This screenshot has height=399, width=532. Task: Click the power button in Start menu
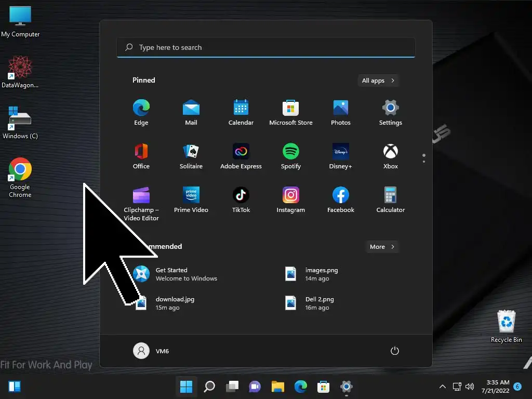(x=395, y=351)
